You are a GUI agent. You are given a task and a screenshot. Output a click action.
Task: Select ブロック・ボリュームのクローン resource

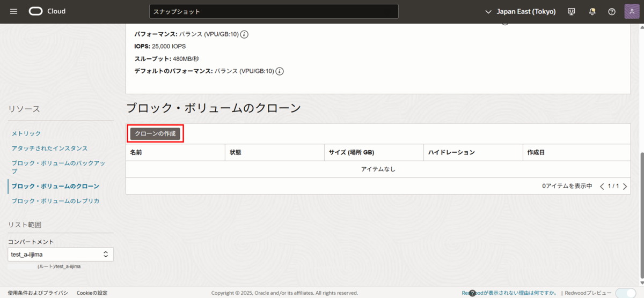[x=55, y=186]
